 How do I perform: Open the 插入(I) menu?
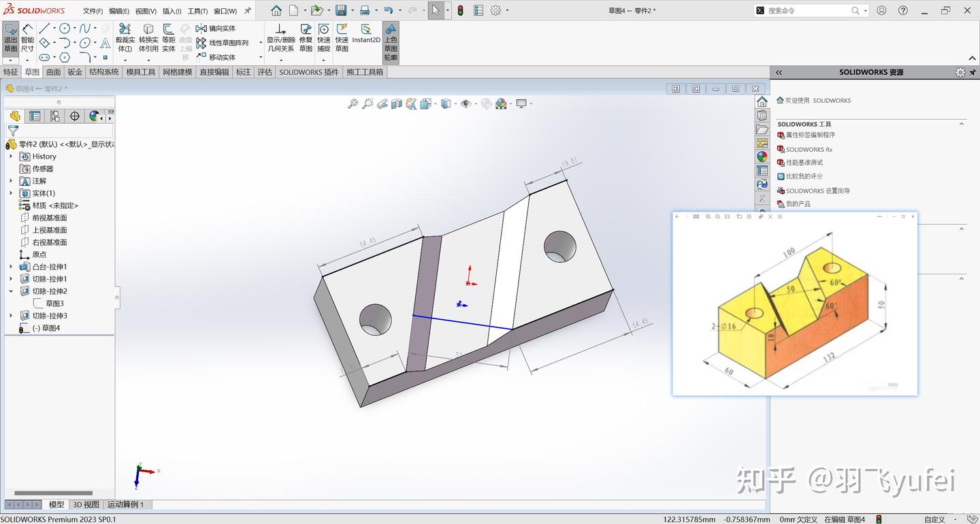[x=171, y=11]
